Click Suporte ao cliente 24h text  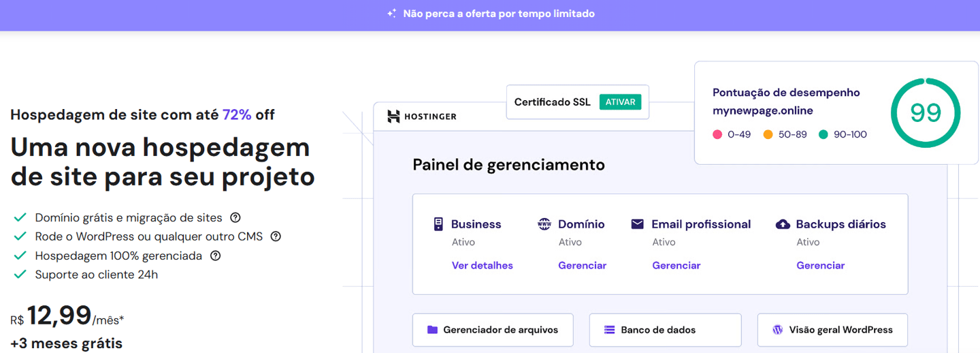(97, 275)
